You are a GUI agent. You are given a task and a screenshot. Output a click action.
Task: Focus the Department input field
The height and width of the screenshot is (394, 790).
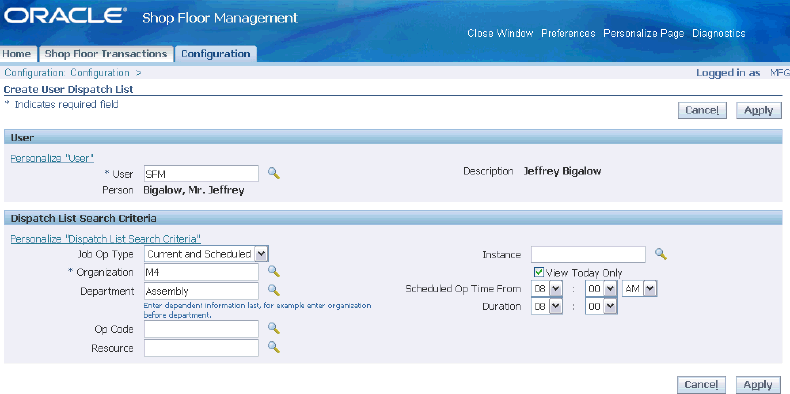[x=201, y=291]
